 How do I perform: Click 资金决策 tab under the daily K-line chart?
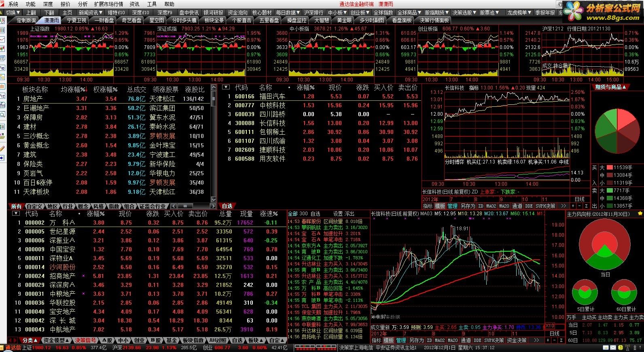pos(516,341)
